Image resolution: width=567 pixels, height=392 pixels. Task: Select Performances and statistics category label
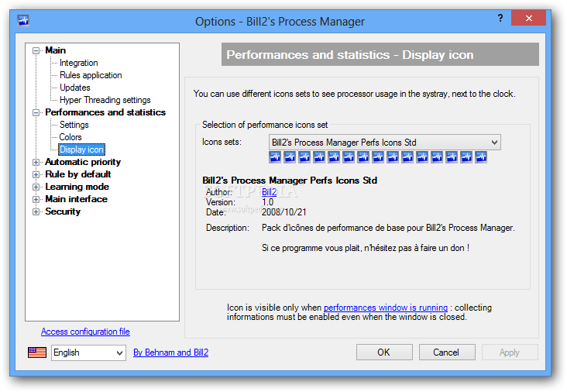point(105,112)
